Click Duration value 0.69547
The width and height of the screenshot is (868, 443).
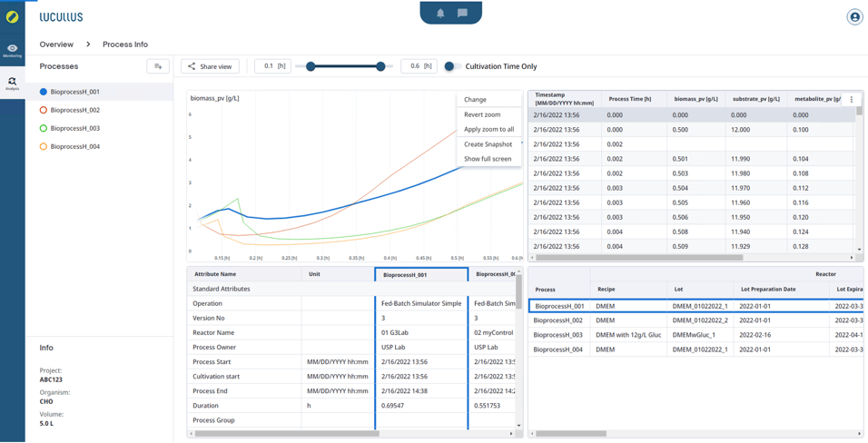[x=421, y=406]
